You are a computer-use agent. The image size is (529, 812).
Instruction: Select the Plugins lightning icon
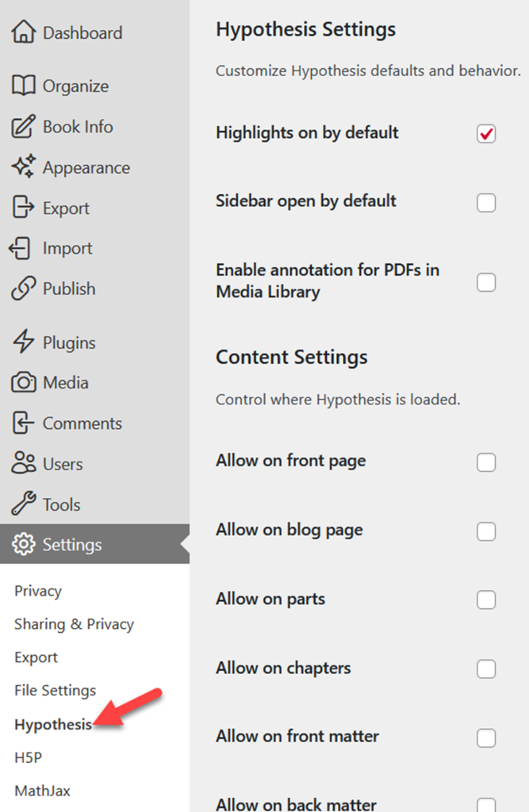coord(24,342)
